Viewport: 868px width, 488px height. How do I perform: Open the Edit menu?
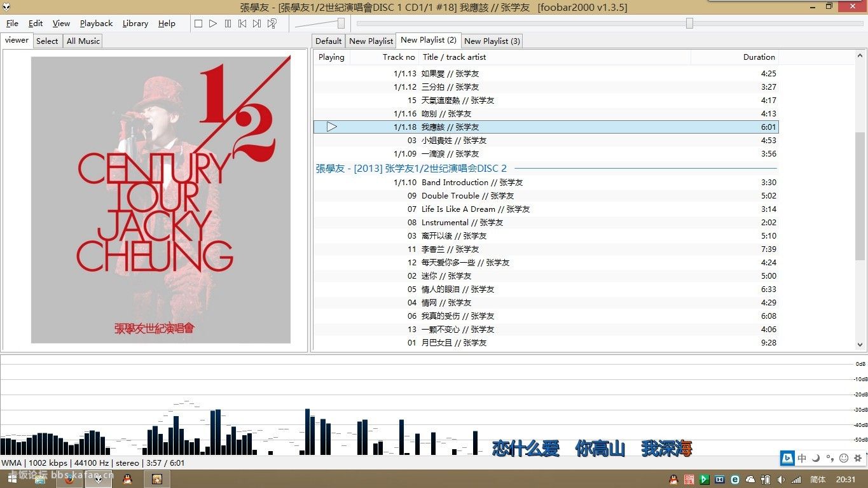pos(36,24)
